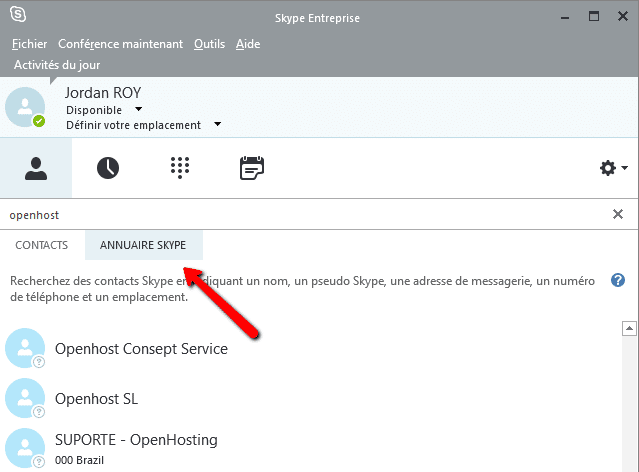Expand the Disponible status dropdown arrow
The width and height of the screenshot is (639, 472).
[139, 109]
